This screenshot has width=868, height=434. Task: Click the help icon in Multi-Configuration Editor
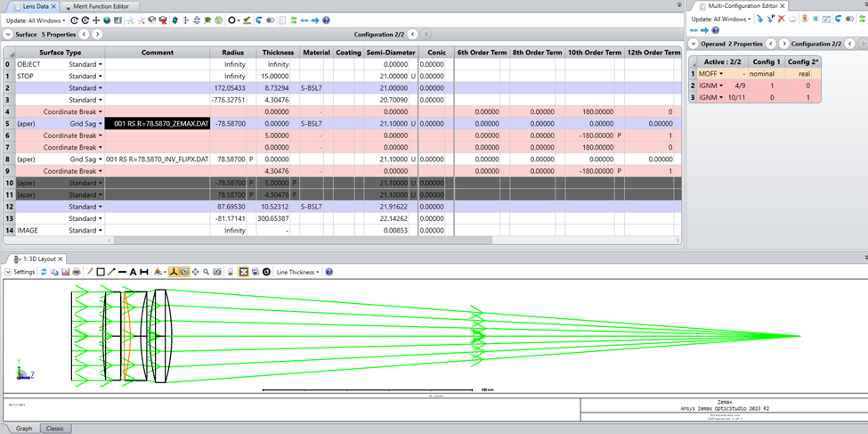[x=715, y=30]
